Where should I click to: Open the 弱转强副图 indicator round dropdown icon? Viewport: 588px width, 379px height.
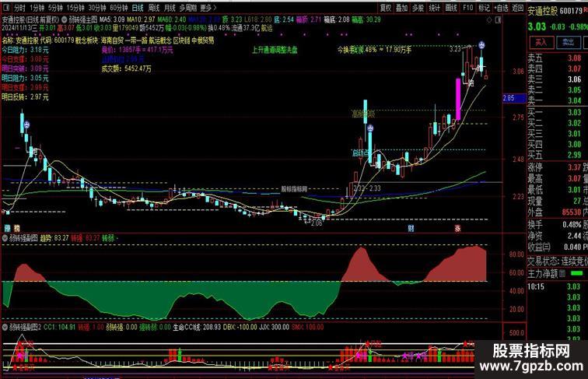5,238
